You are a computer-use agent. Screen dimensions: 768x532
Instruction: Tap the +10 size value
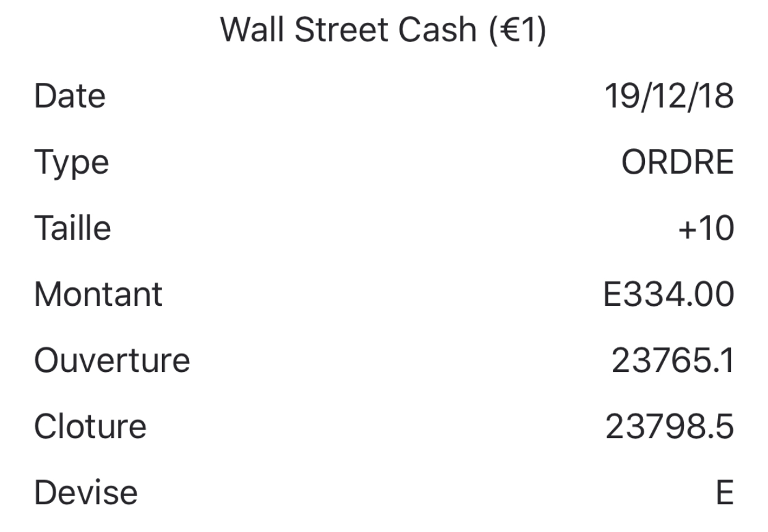(x=705, y=229)
